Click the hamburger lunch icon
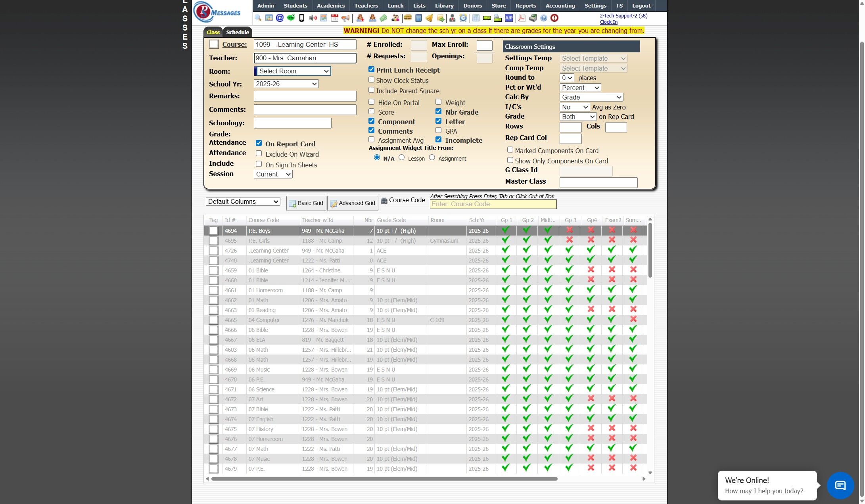The height and width of the screenshot is (504, 865). point(407,18)
